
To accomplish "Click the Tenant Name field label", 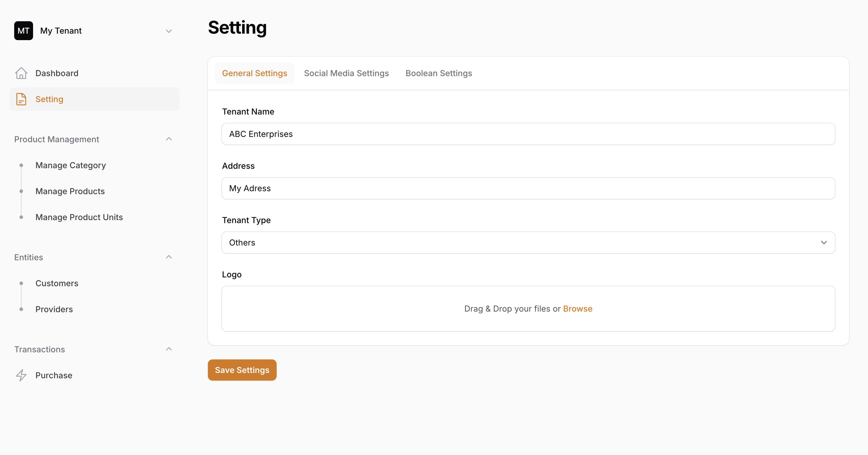I will 248,112.
